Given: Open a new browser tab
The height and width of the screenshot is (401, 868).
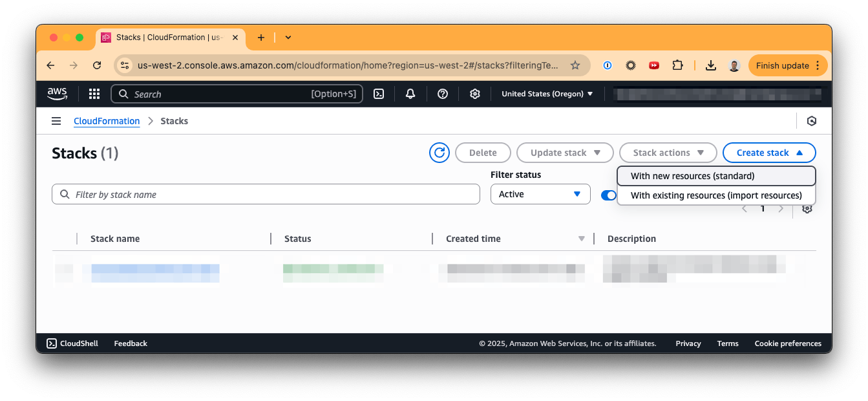Looking at the screenshot, I should pyautogui.click(x=261, y=38).
